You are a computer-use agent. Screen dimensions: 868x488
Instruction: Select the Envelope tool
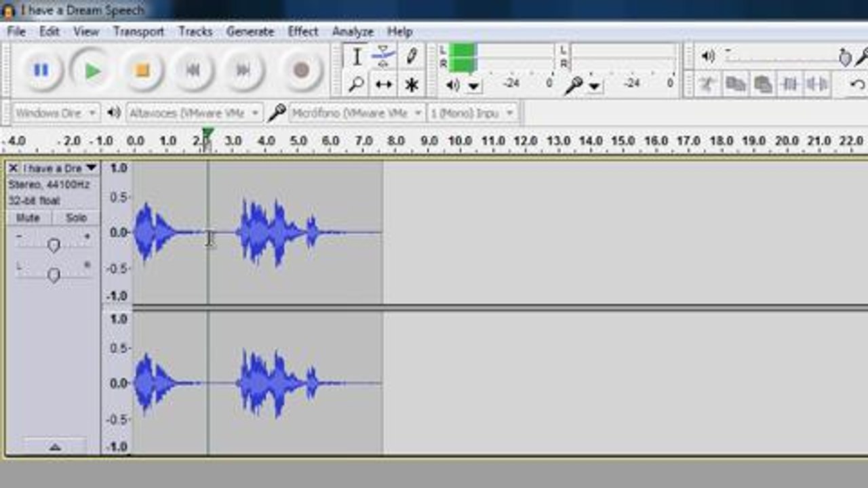(x=383, y=56)
